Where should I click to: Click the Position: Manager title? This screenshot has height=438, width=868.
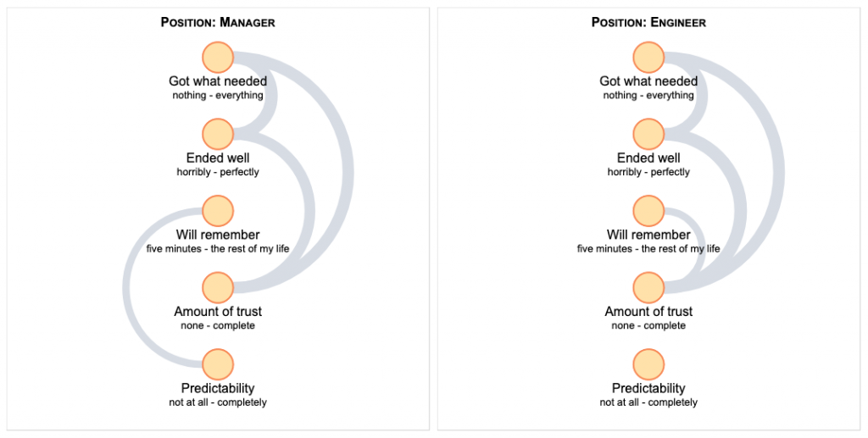pyautogui.click(x=218, y=22)
